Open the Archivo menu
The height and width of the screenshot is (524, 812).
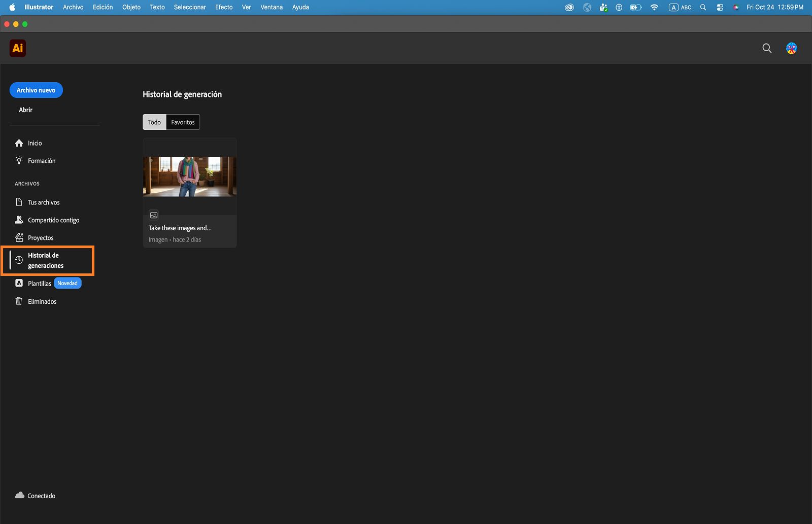click(x=73, y=7)
